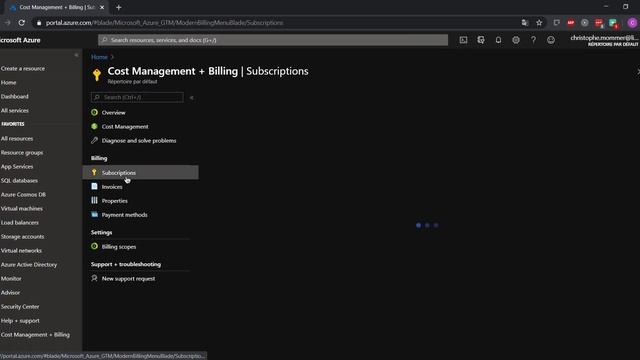Bookmark this page with the star

pos(539,23)
